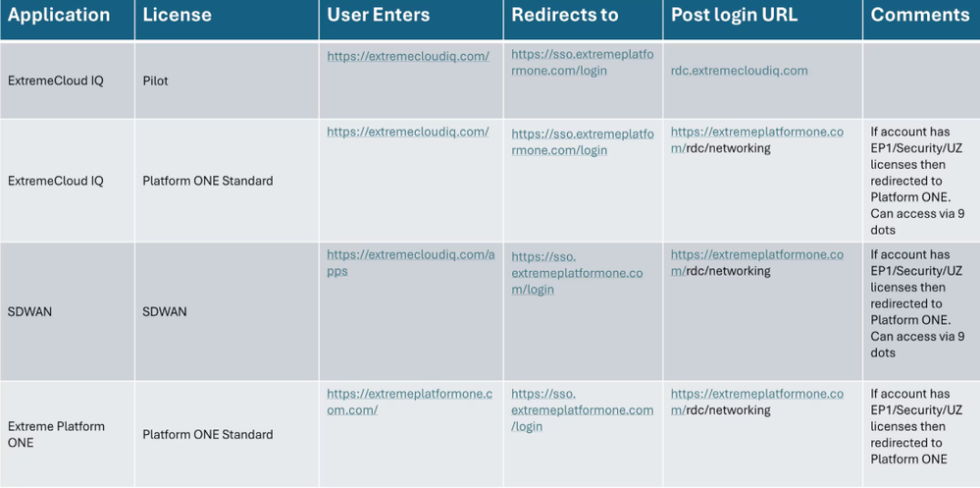Open SSO login link in the Pilot row
Image resolution: width=980 pixels, height=488 pixels.
(582, 62)
